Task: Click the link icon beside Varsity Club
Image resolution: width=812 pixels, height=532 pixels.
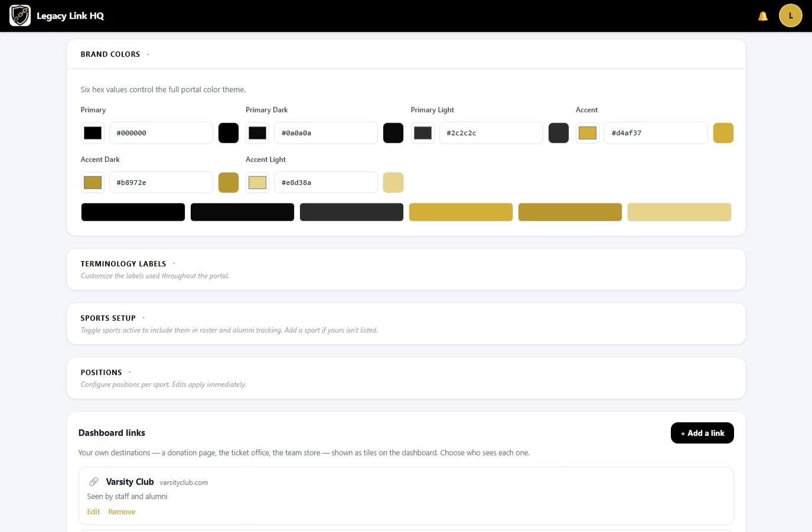Action: (x=93, y=482)
